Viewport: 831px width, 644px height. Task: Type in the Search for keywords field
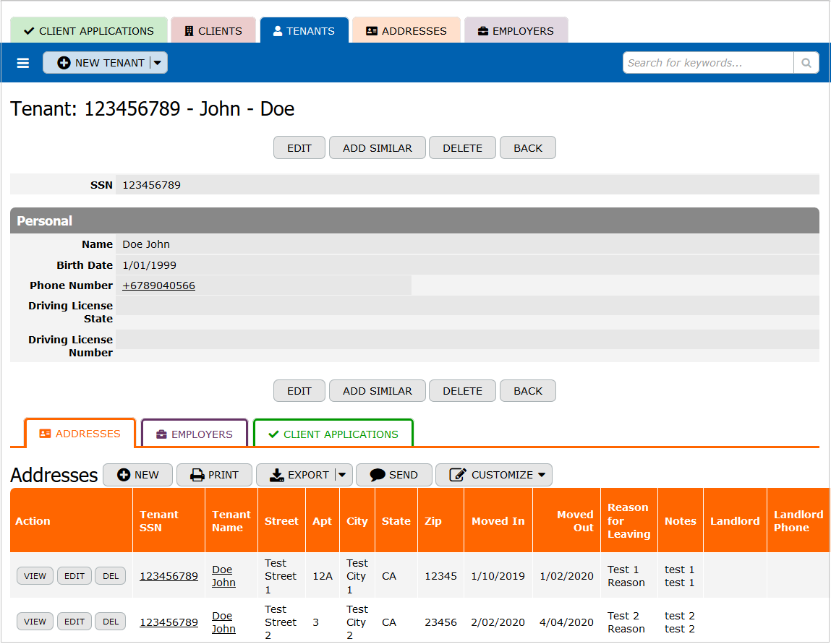[x=708, y=63]
